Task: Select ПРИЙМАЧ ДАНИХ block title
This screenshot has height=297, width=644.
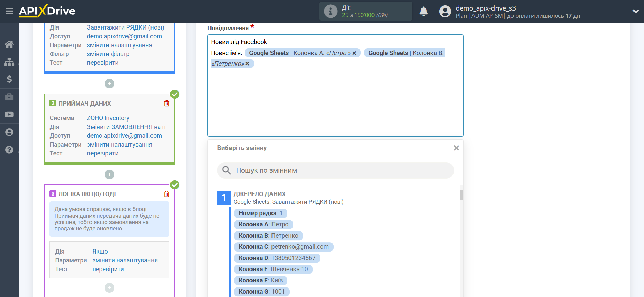Action: tap(85, 104)
